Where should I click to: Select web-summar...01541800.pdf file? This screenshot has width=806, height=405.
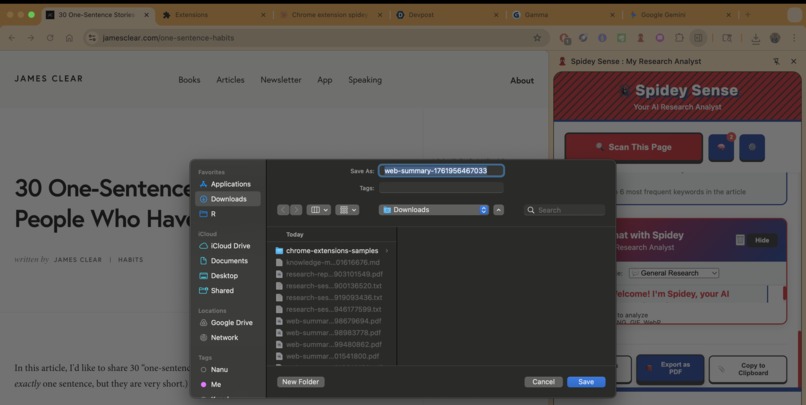click(332, 356)
